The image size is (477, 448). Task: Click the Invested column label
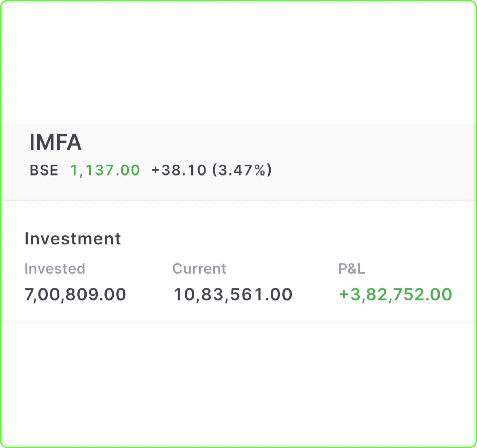click(55, 269)
